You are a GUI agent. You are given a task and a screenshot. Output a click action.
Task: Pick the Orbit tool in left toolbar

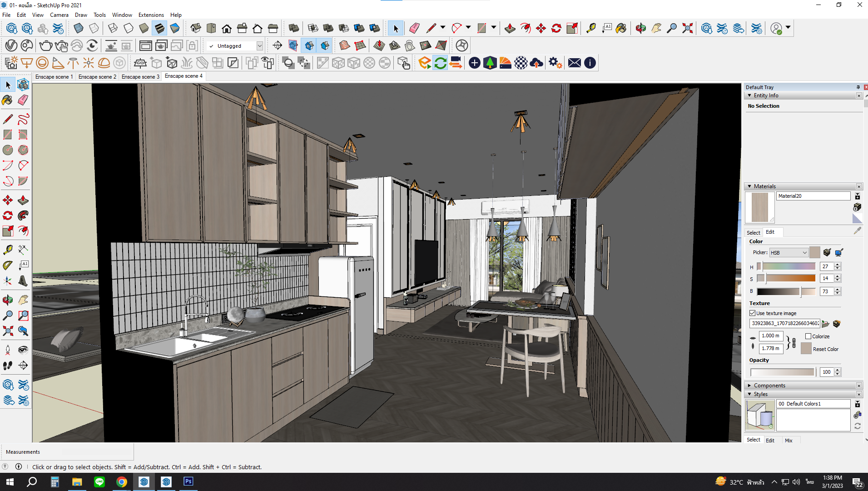click(7, 300)
